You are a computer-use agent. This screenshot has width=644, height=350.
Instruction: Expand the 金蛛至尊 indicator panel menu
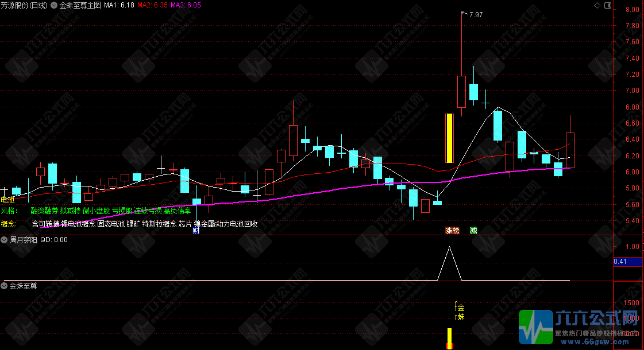tap(5, 286)
